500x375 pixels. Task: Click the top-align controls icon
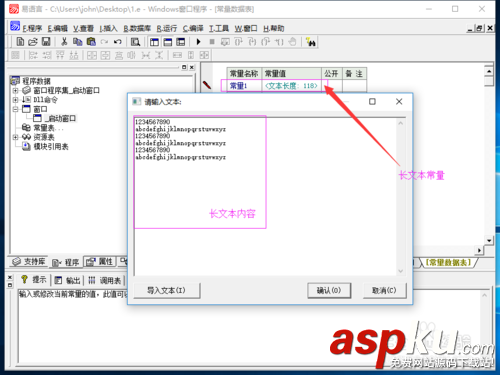[x=60, y=55]
